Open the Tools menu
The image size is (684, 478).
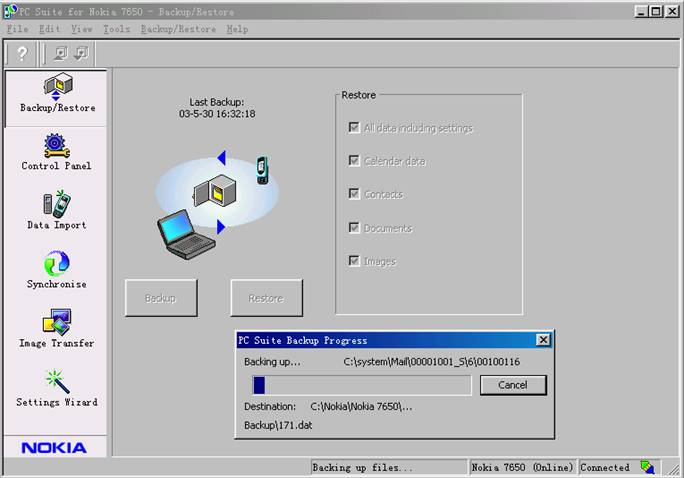coord(116,29)
